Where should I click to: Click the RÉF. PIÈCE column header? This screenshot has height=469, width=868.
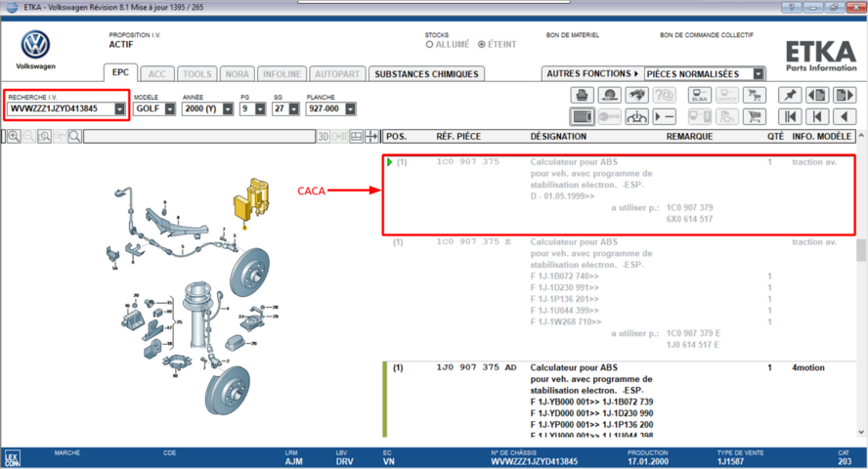pyautogui.click(x=458, y=136)
